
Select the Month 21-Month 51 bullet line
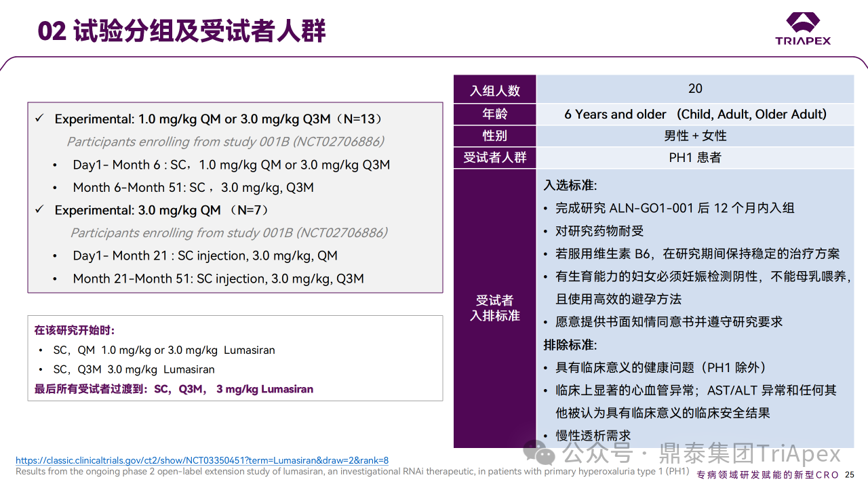point(218,279)
